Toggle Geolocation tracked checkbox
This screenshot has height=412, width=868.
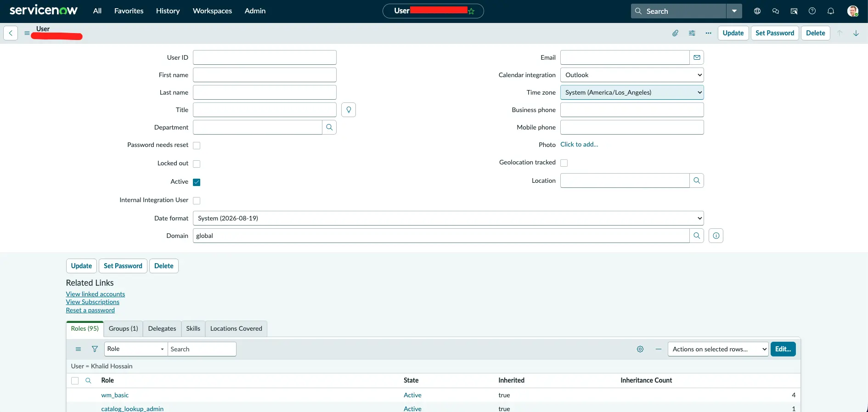[564, 163]
